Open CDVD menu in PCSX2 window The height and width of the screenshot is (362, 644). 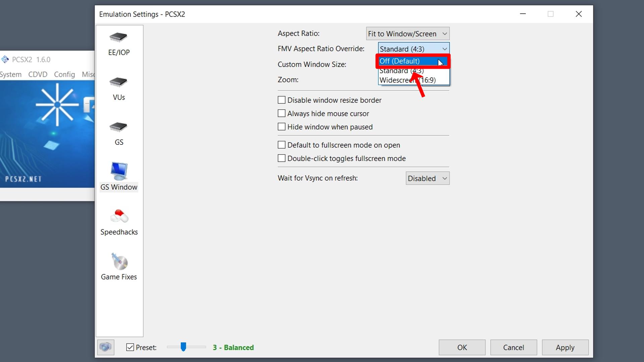point(38,74)
